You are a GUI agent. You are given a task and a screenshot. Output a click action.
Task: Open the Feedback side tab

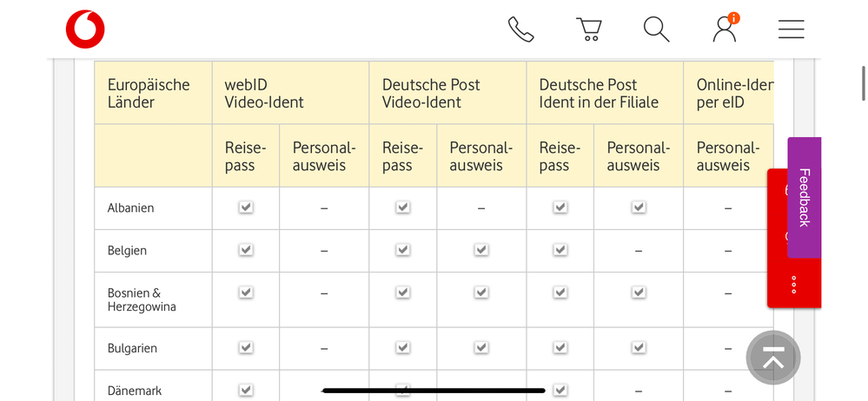click(x=805, y=197)
